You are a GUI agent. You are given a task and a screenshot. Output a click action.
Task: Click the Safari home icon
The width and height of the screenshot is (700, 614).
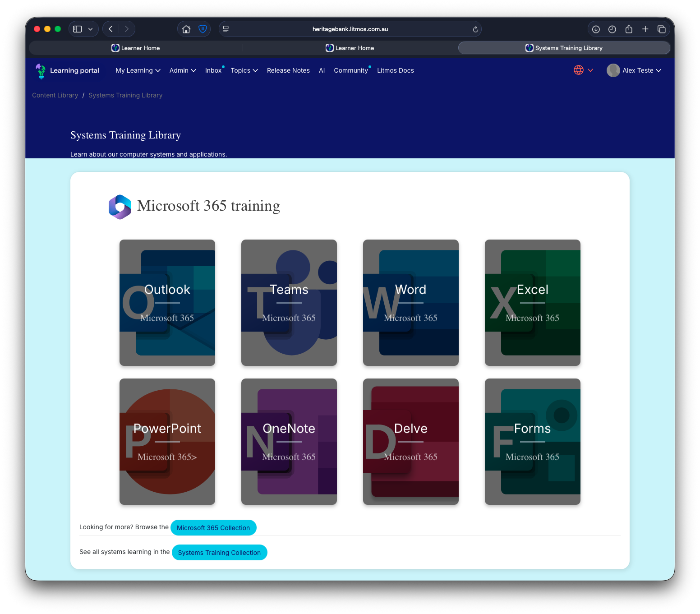[x=186, y=29]
